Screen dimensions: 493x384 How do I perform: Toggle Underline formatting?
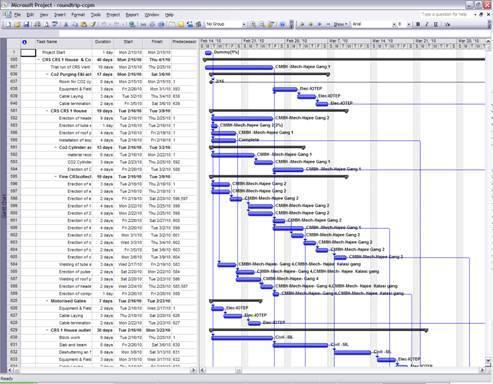[435, 24]
